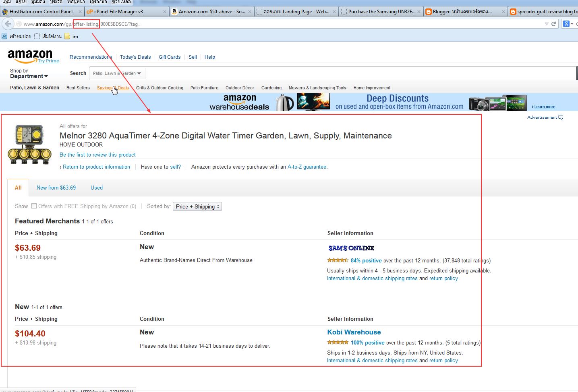Open the Kobi Warehouse seller link

pyautogui.click(x=354, y=332)
